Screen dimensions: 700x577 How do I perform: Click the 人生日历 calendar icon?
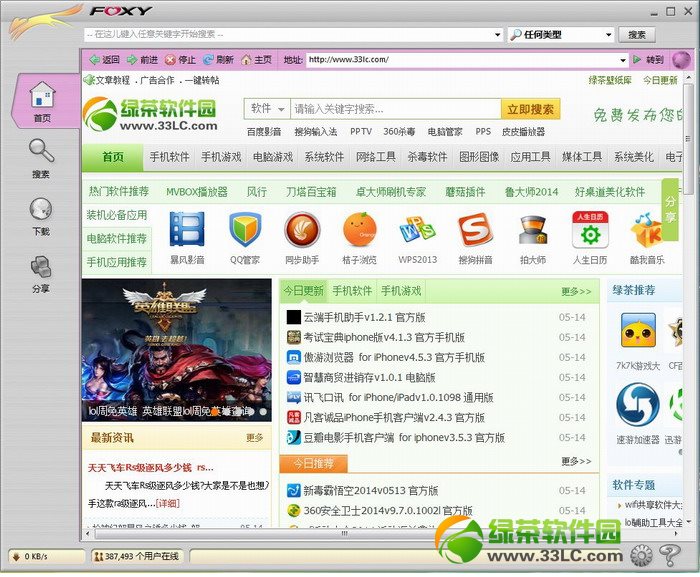[x=590, y=230]
